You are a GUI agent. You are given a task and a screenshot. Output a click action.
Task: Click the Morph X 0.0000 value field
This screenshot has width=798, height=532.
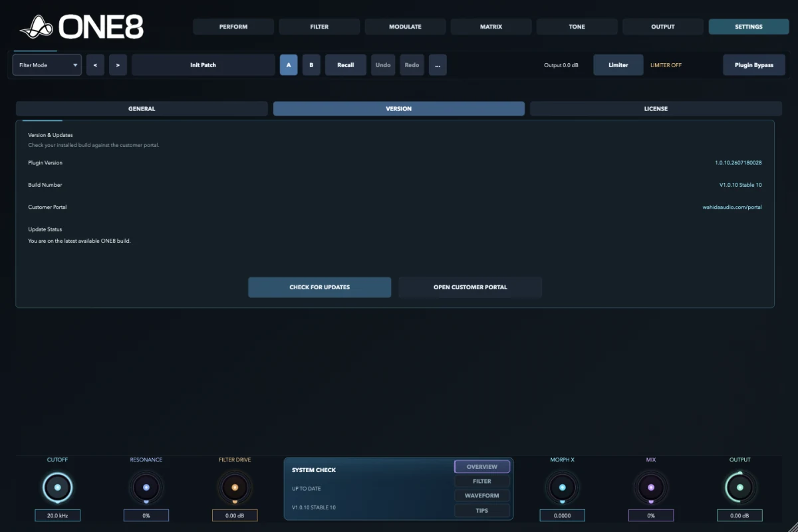point(563,515)
